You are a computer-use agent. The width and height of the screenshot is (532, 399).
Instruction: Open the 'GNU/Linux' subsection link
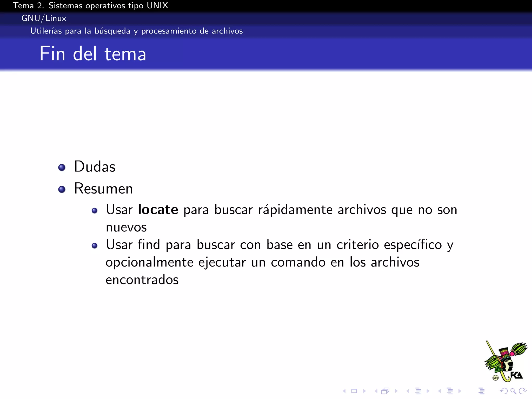[44, 18]
